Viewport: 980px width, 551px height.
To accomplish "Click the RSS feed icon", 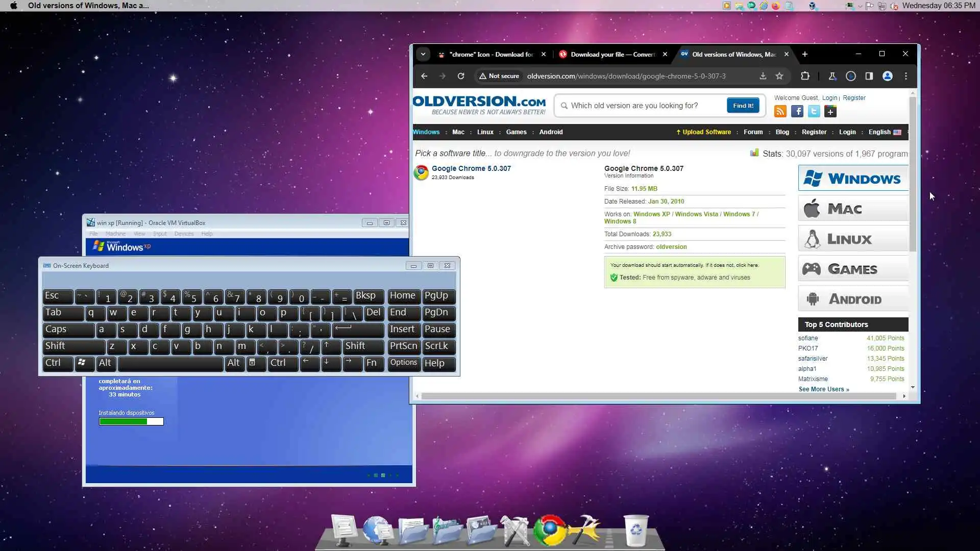I will click(x=780, y=111).
